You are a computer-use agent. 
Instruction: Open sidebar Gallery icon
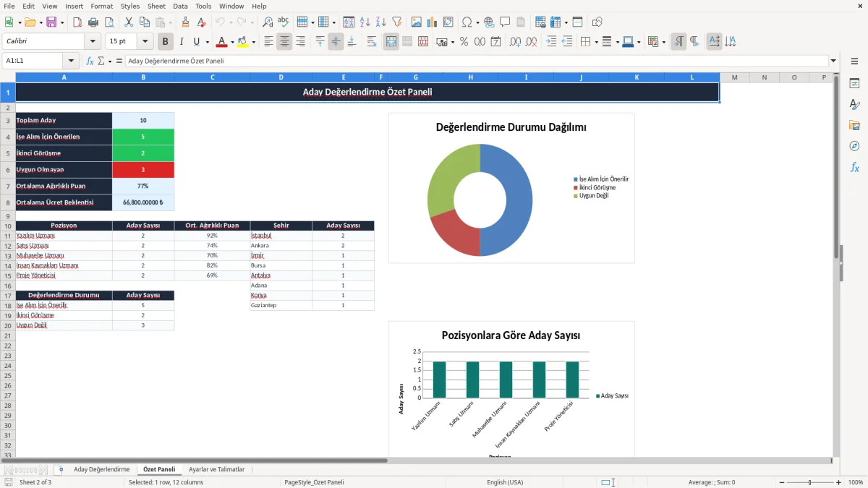tap(854, 125)
